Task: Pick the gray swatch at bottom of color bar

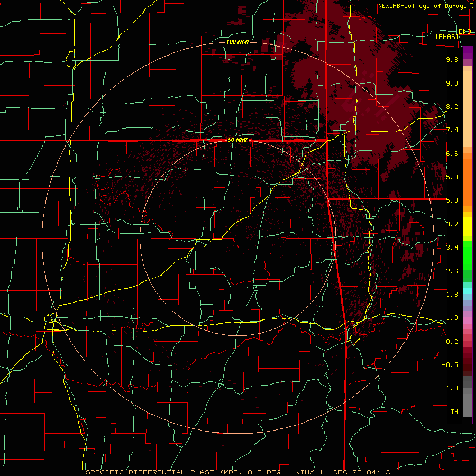Action: [467, 406]
